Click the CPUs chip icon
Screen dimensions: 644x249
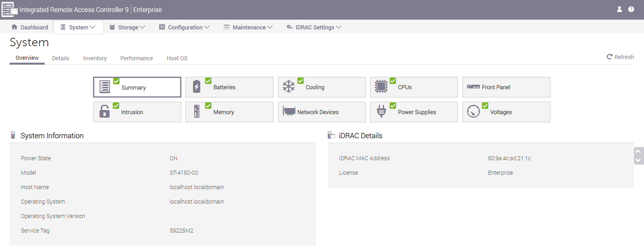click(x=381, y=86)
